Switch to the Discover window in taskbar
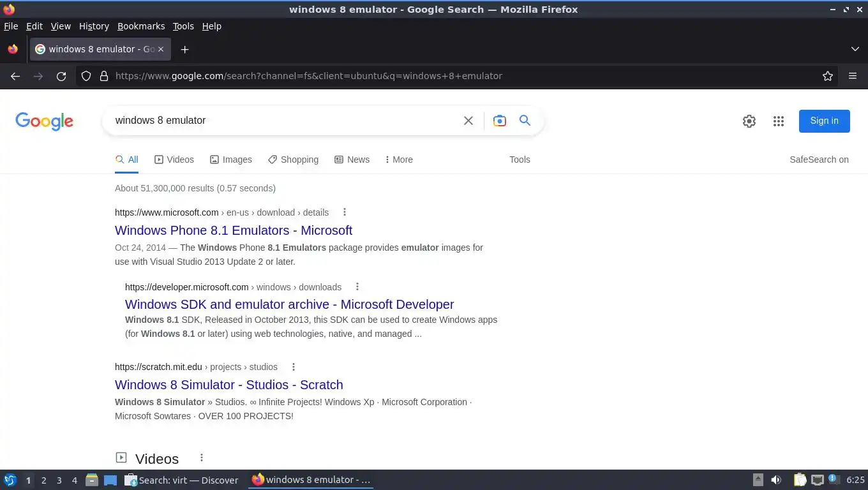 click(x=182, y=480)
